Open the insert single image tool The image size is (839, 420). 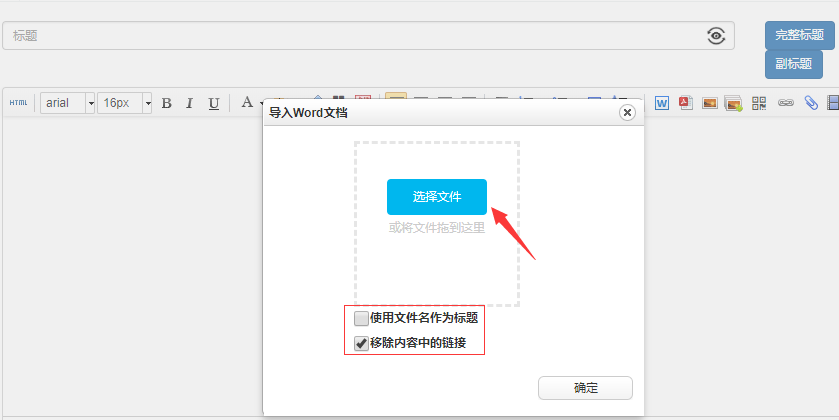click(x=710, y=103)
